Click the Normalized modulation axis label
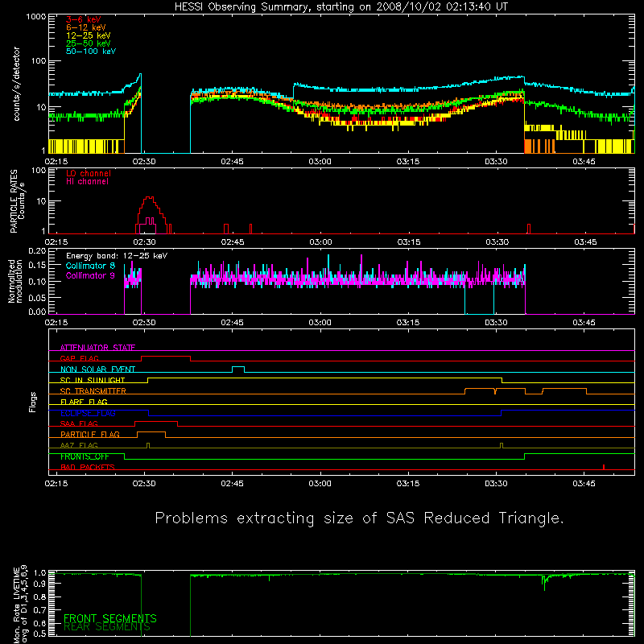This screenshot has height=644, width=644. [x=15, y=281]
